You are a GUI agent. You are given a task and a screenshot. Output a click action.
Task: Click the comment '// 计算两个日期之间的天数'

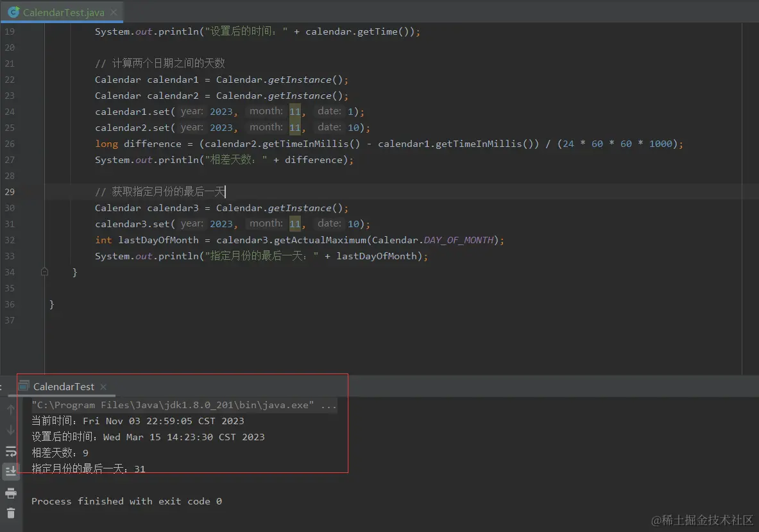(x=160, y=64)
